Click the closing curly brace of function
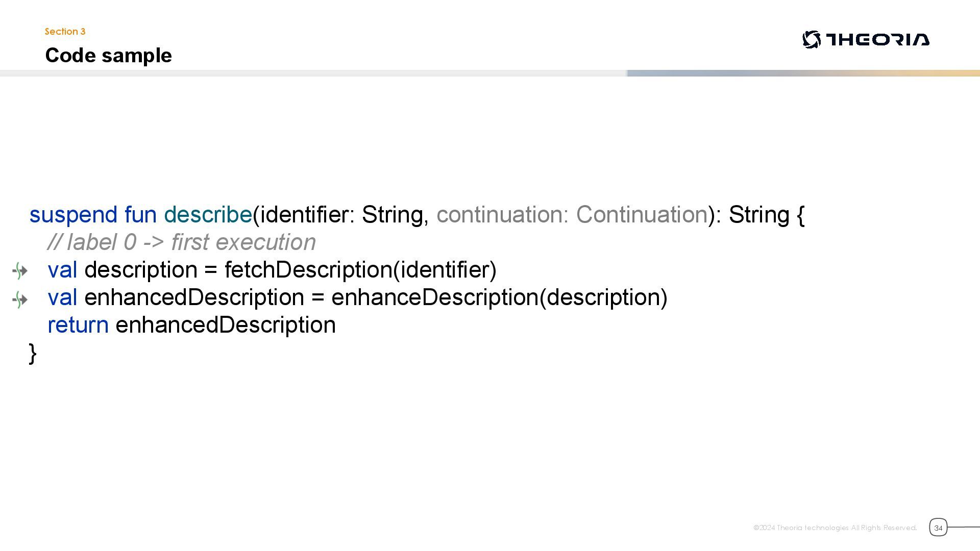This screenshot has width=980, height=551. 33,353
